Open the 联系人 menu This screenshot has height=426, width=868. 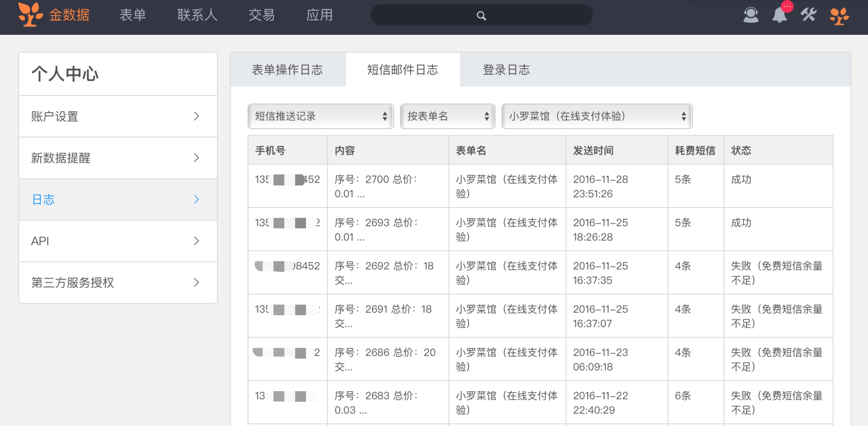(197, 15)
